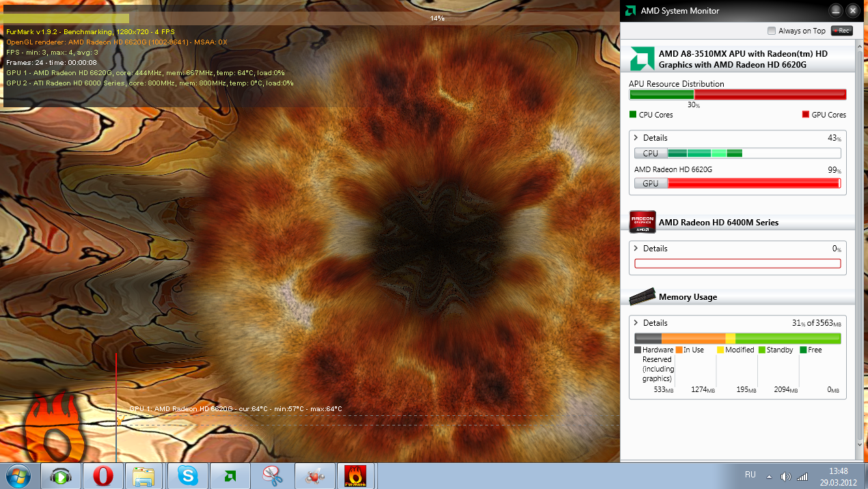Click the red GPU Cores legend swatch

click(805, 115)
